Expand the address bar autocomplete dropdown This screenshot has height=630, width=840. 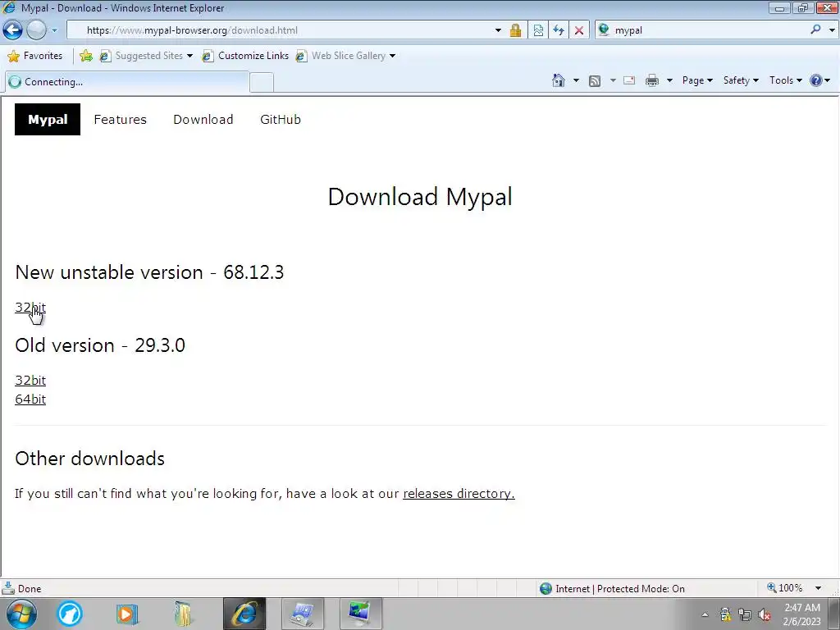pos(498,30)
